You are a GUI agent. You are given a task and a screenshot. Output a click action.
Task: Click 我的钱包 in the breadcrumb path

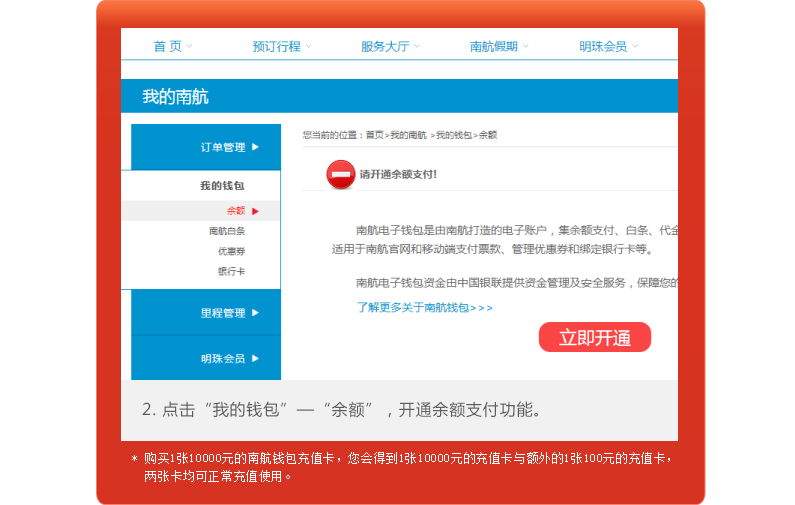click(453, 135)
